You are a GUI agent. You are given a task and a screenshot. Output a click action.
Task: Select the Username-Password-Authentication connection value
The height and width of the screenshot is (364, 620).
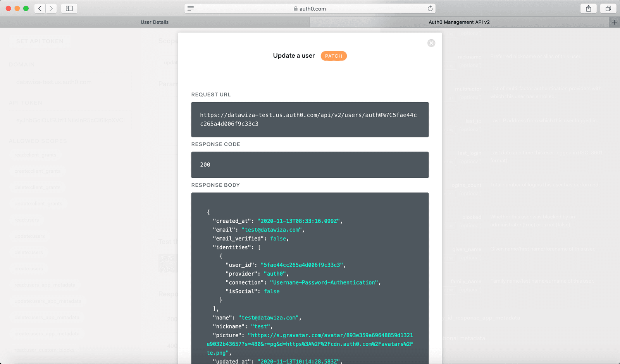(324, 283)
